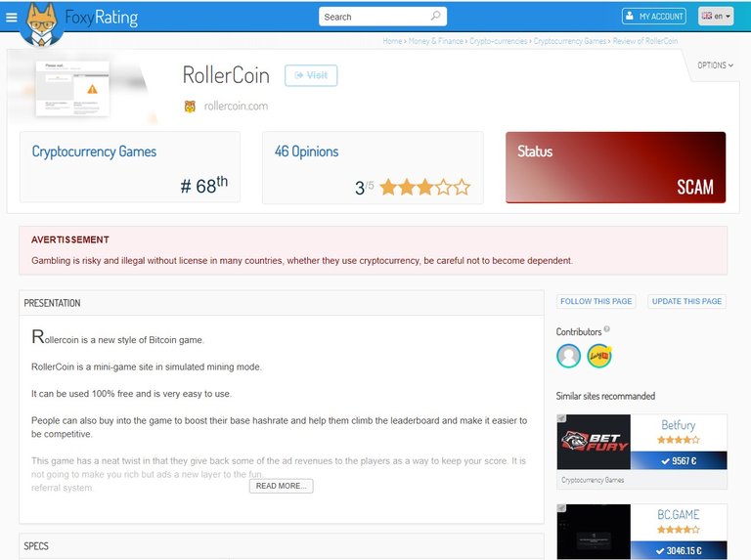Click UPDATE THIS PAGE button

click(686, 301)
